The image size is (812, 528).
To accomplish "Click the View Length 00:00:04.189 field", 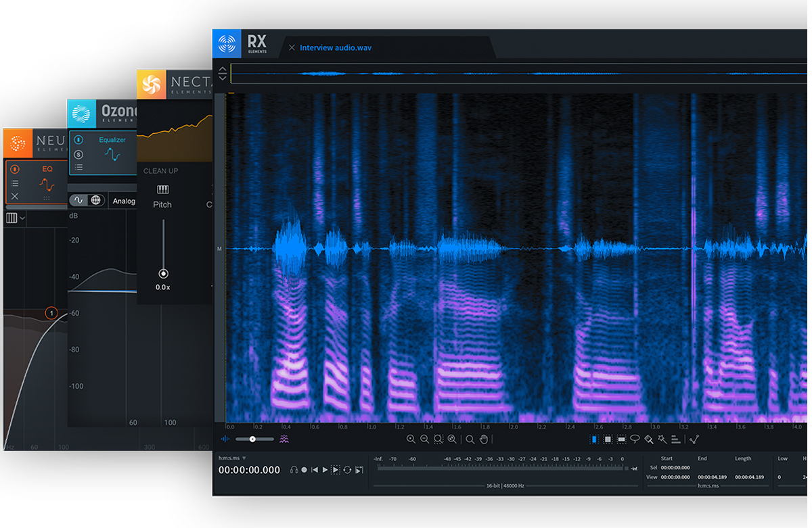I will point(748,477).
